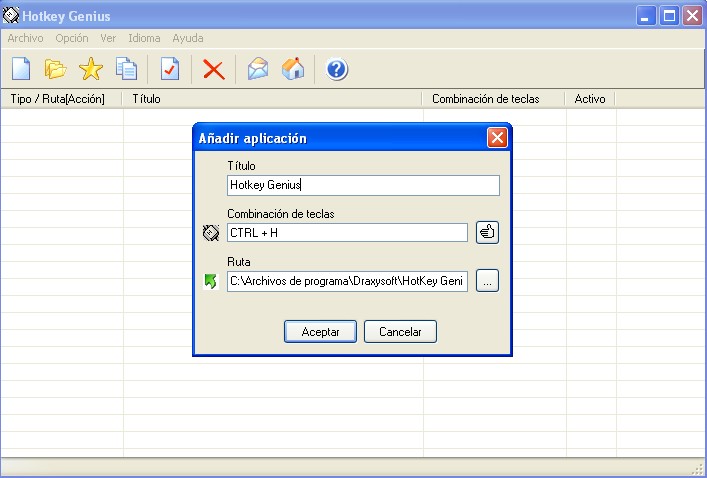The width and height of the screenshot is (707, 478).
Task: Click the Tipo / Ruta[Acción] column header
Action: [61, 99]
